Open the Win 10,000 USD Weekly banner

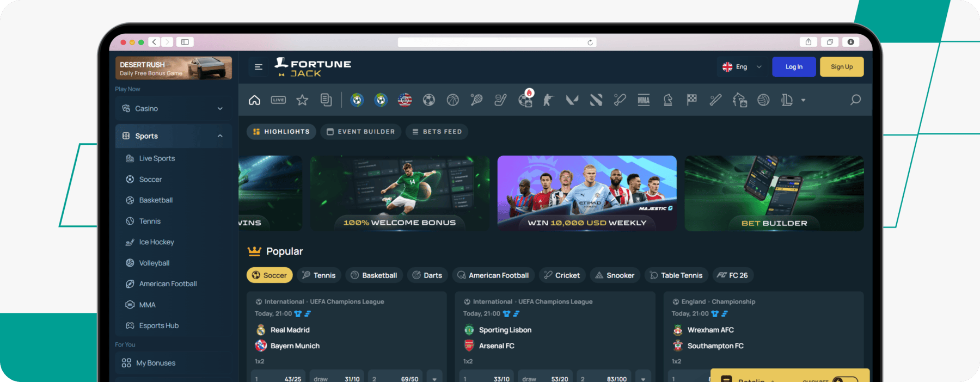(x=587, y=193)
